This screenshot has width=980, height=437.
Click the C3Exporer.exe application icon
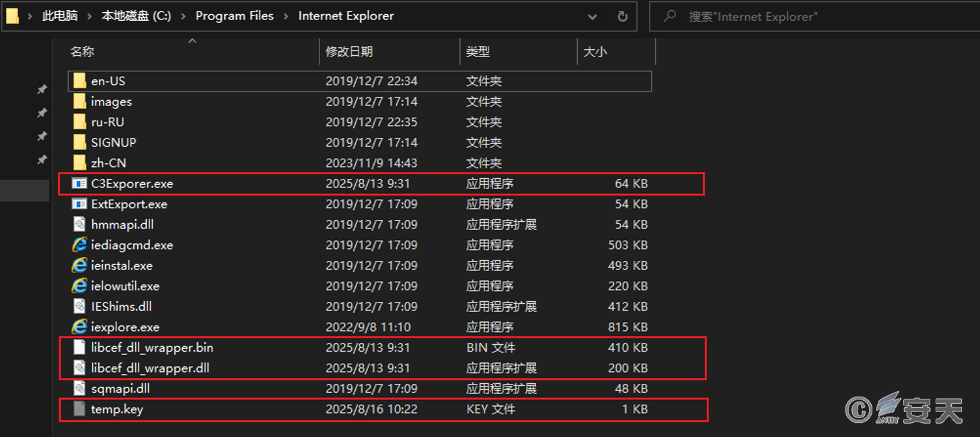tap(79, 184)
